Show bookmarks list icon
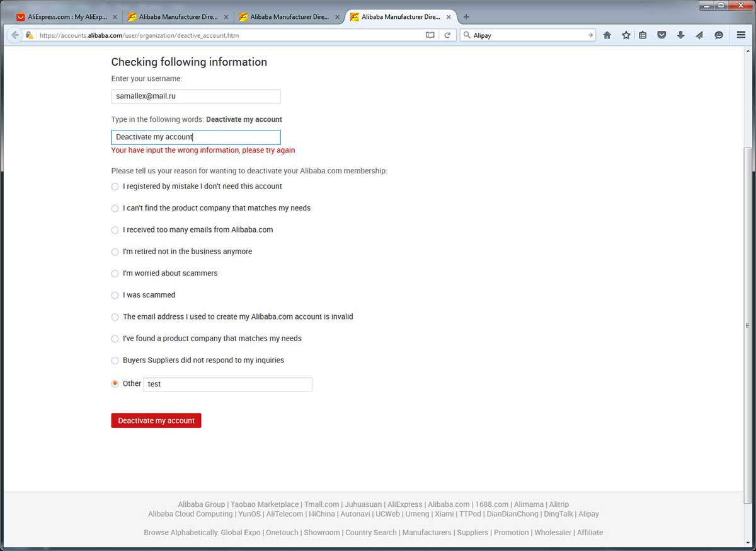This screenshot has height=551, width=756. (x=643, y=35)
